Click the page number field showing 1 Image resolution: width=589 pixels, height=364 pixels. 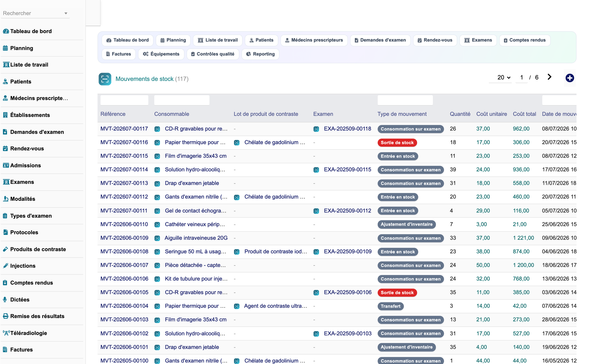coord(522,77)
